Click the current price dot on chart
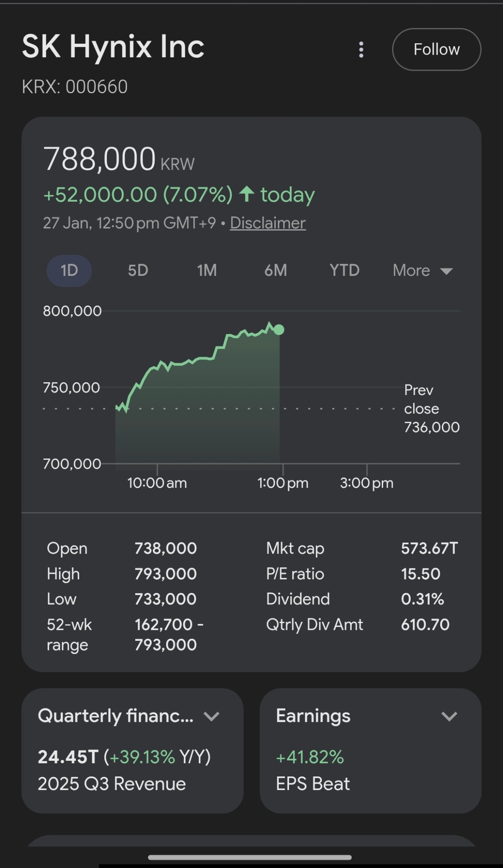This screenshot has height=868, width=503. [x=279, y=330]
